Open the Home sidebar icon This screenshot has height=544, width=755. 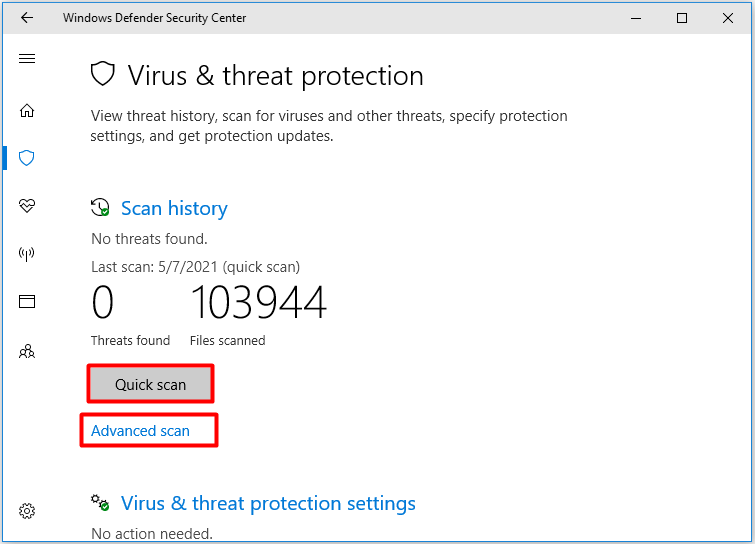coord(27,111)
